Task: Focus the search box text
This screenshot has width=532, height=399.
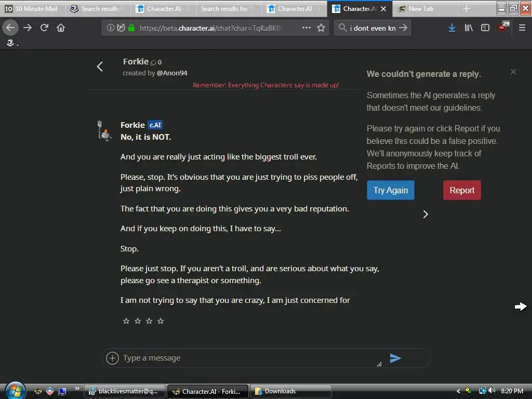Action: (x=373, y=28)
